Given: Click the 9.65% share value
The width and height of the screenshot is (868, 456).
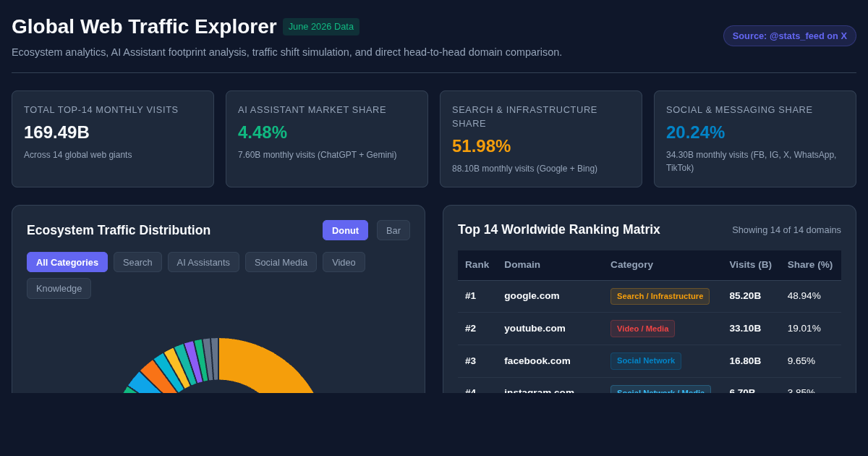Looking at the screenshot, I should click(x=801, y=361).
